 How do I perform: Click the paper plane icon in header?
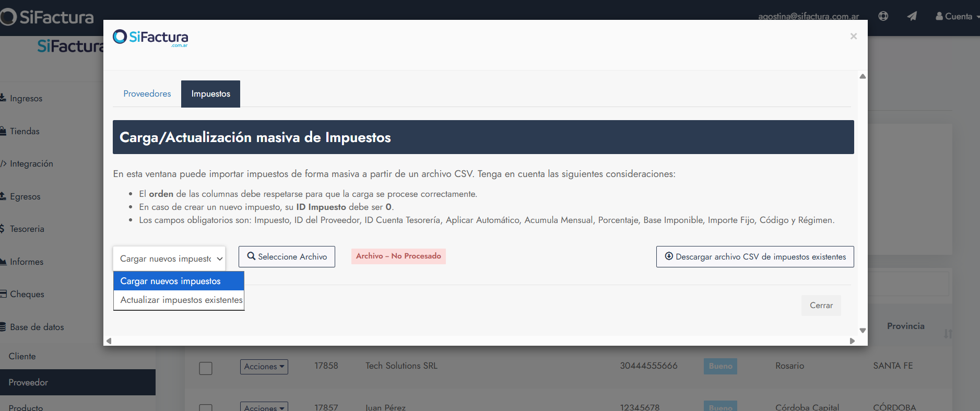(912, 16)
